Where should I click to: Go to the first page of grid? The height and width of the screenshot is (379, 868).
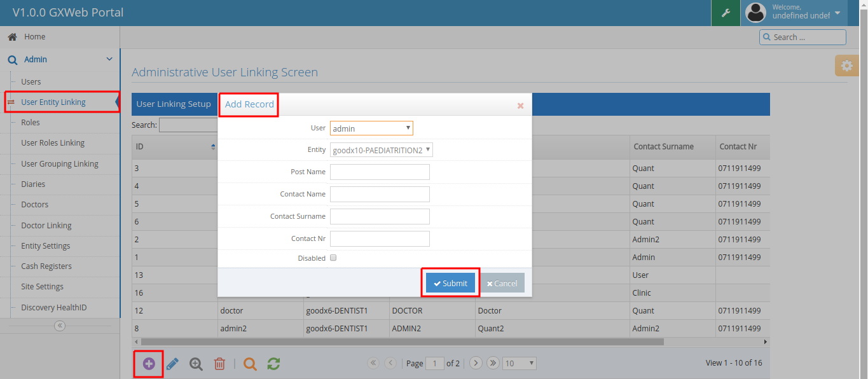(373, 363)
